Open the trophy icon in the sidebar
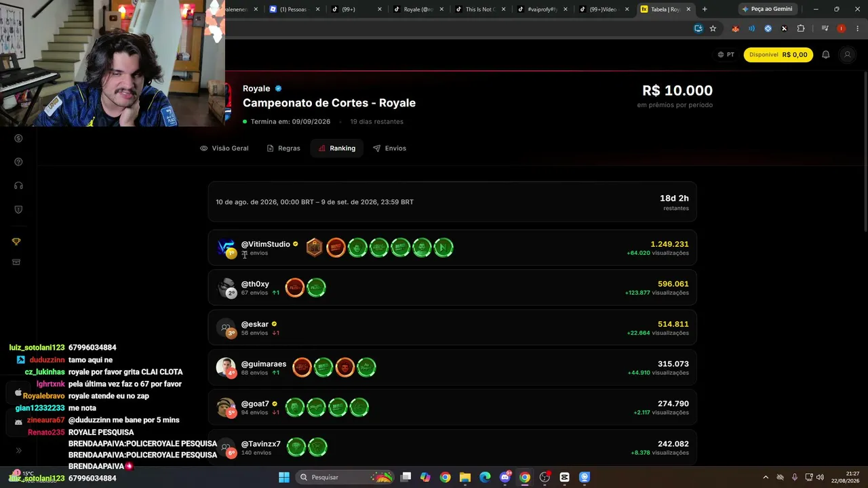This screenshot has width=868, height=488. pyautogui.click(x=18, y=242)
